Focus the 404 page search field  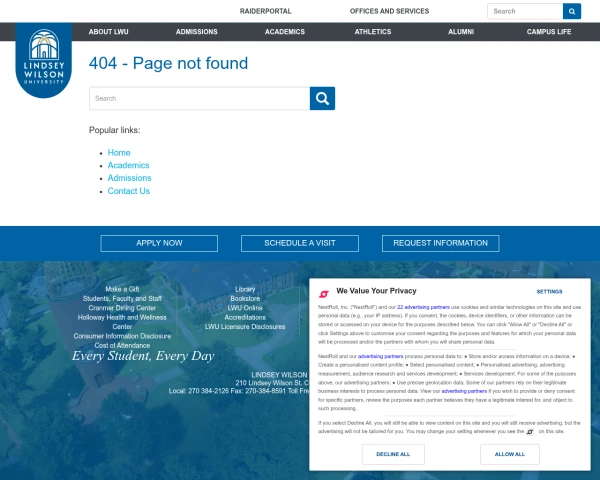(x=199, y=98)
